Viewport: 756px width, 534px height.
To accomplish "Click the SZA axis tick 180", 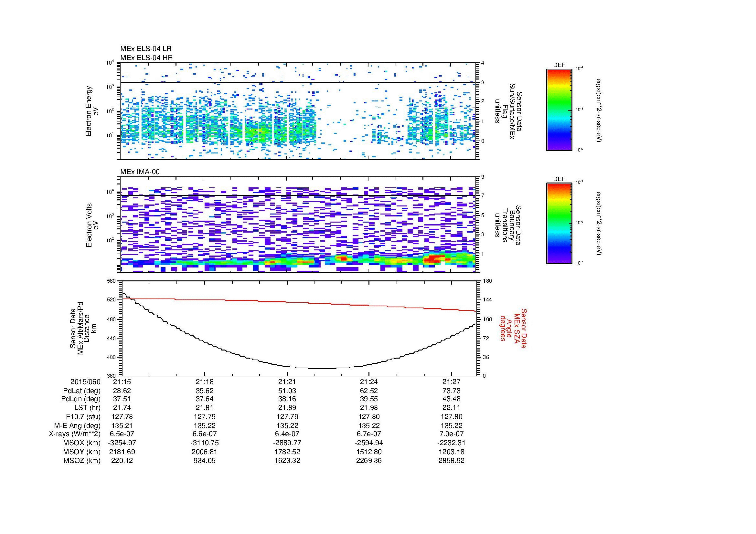I will coord(487,281).
